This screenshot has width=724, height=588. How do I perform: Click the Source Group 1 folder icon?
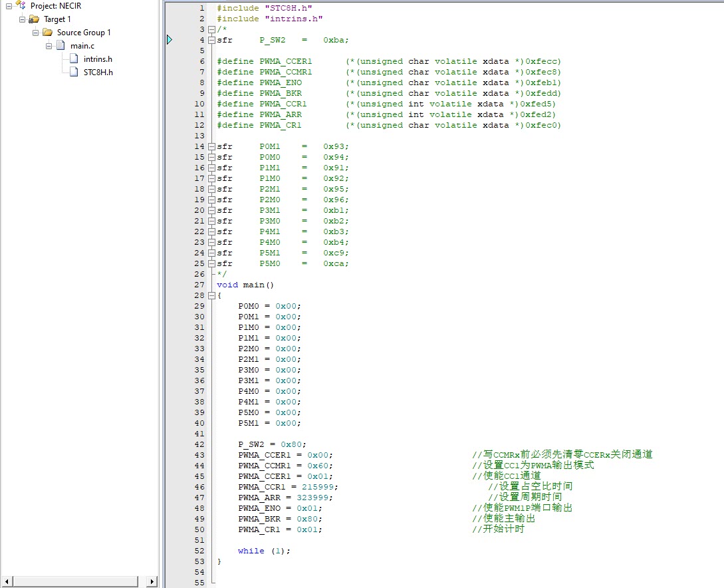(x=47, y=32)
